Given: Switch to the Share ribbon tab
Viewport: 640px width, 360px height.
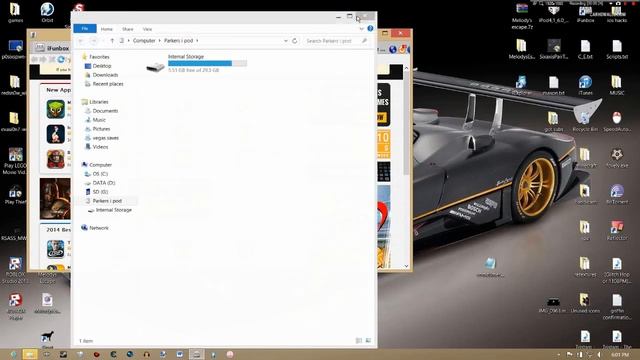Looking at the screenshot, I should point(127,29).
